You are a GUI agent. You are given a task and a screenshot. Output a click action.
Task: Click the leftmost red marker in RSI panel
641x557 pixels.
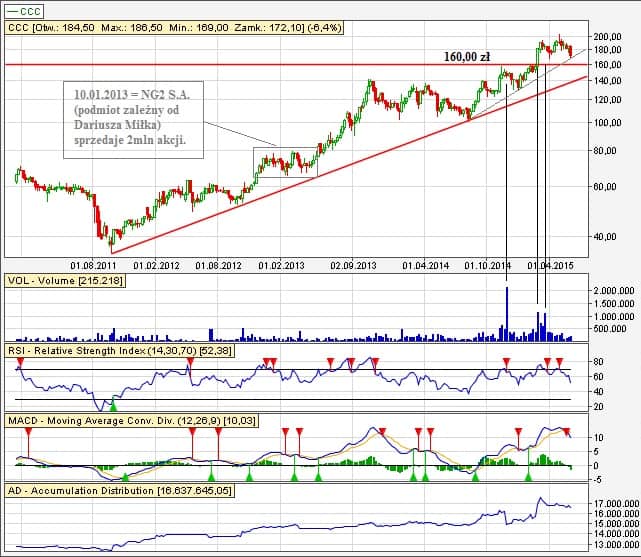19,361
